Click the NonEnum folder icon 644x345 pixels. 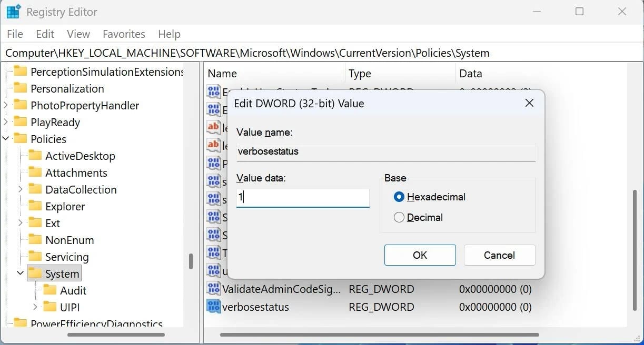pos(35,240)
